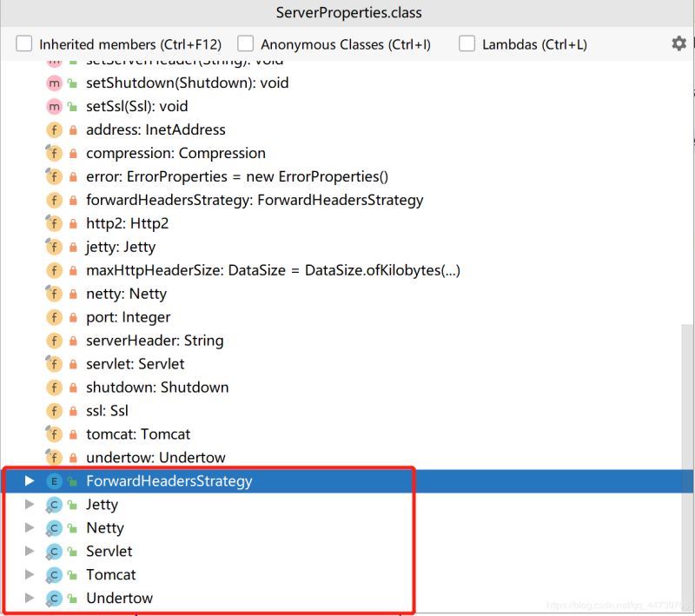This screenshot has width=695, height=616.
Task: Click the class icon beside Undertow
Action: click(56, 598)
